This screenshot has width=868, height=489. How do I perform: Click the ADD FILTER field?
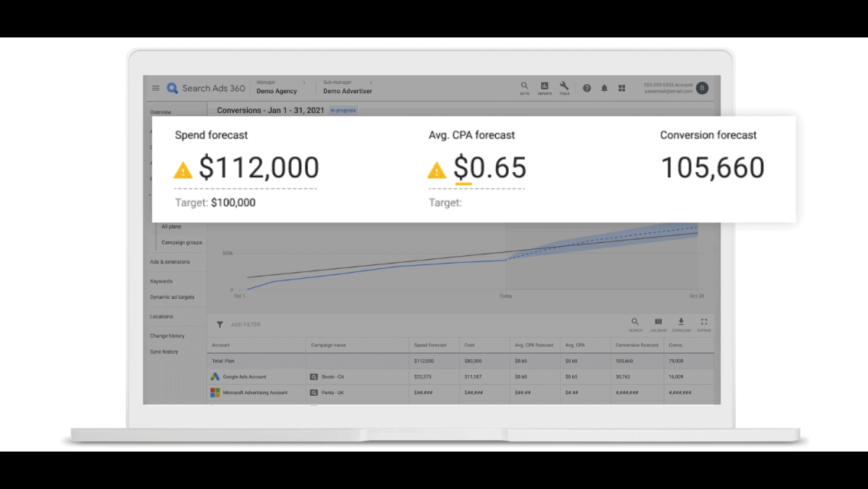(x=246, y=325)
